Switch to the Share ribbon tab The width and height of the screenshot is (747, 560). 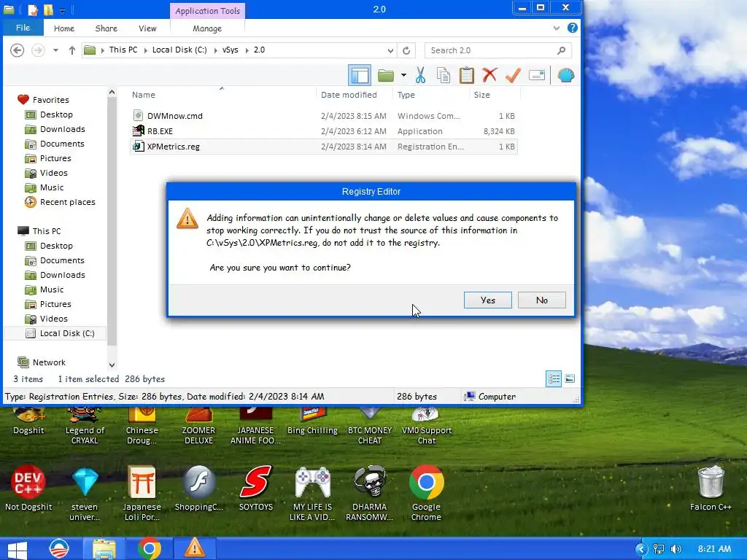(107, 28)
